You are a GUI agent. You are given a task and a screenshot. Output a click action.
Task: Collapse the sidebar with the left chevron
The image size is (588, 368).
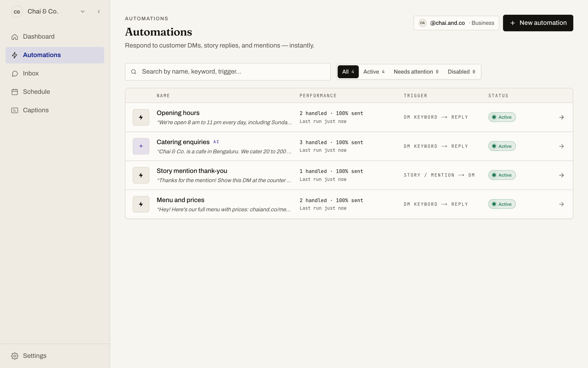(x=99, y=12)
